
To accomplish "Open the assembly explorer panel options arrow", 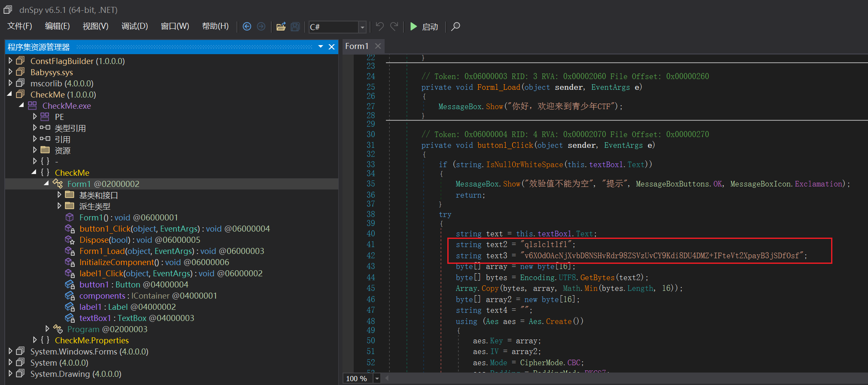I will (x=320, y=47).
